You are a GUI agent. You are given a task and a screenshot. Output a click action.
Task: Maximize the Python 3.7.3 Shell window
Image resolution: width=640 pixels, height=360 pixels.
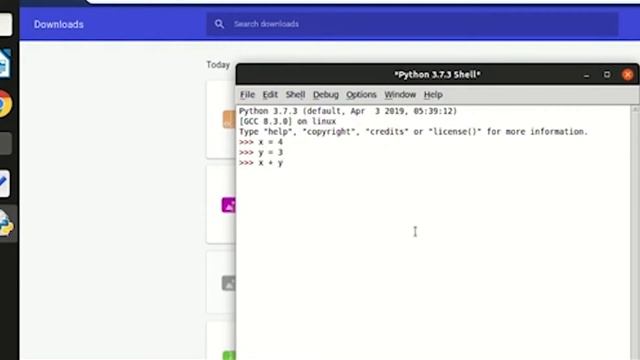click(607, 74)
